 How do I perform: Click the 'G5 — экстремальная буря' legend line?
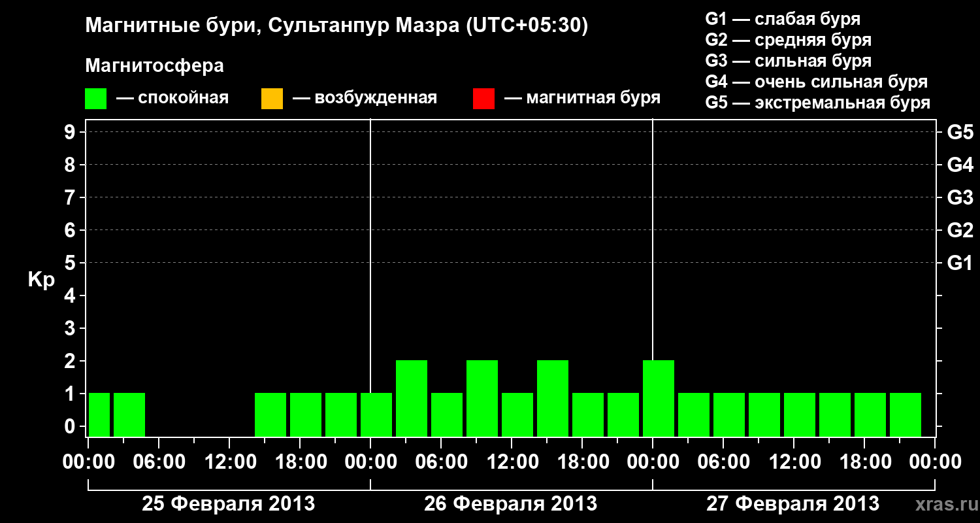tap(818, 103)
